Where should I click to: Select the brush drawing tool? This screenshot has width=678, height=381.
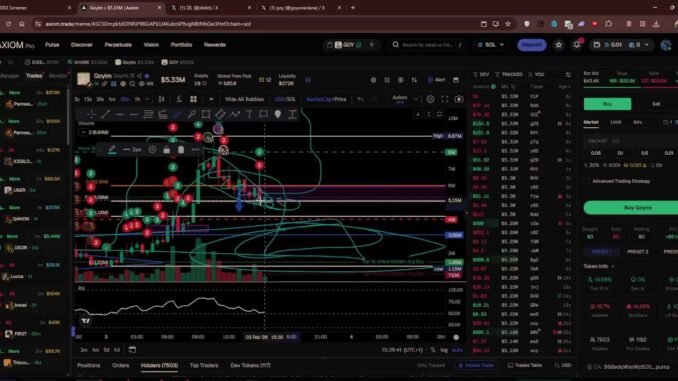pos(177,114)
